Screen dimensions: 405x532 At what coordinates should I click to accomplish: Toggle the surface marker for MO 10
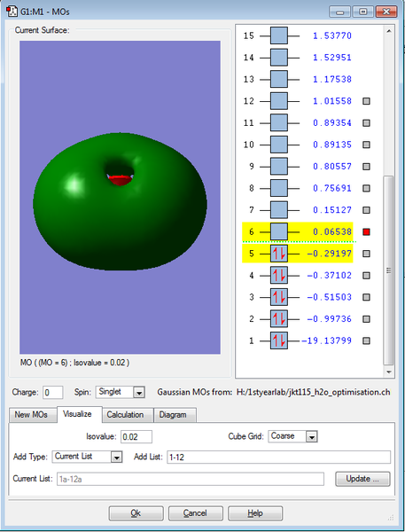(366, 145)
